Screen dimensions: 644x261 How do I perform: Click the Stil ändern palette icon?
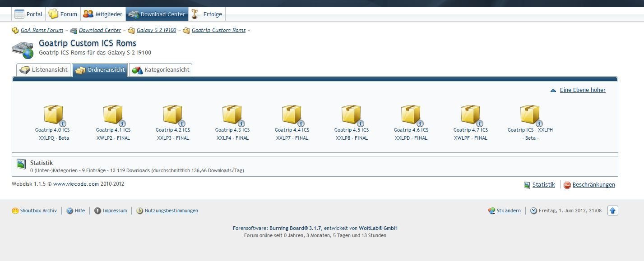492,211
